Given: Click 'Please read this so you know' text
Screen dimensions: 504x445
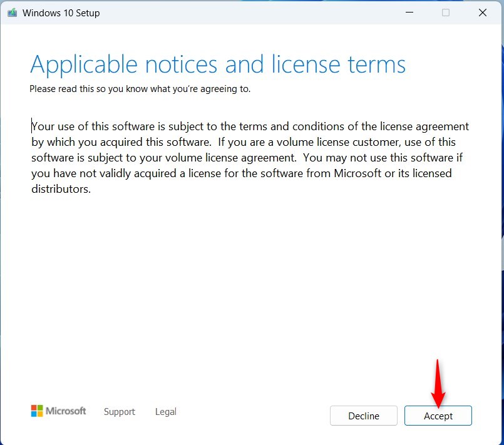Looking at the screenshot, I should coord(89,89).
